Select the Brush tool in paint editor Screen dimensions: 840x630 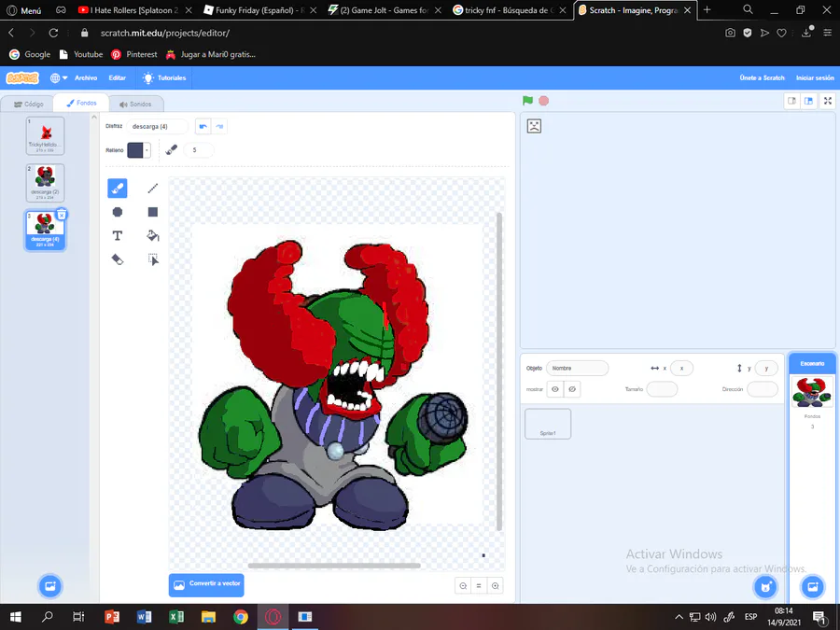click(118, 188)
